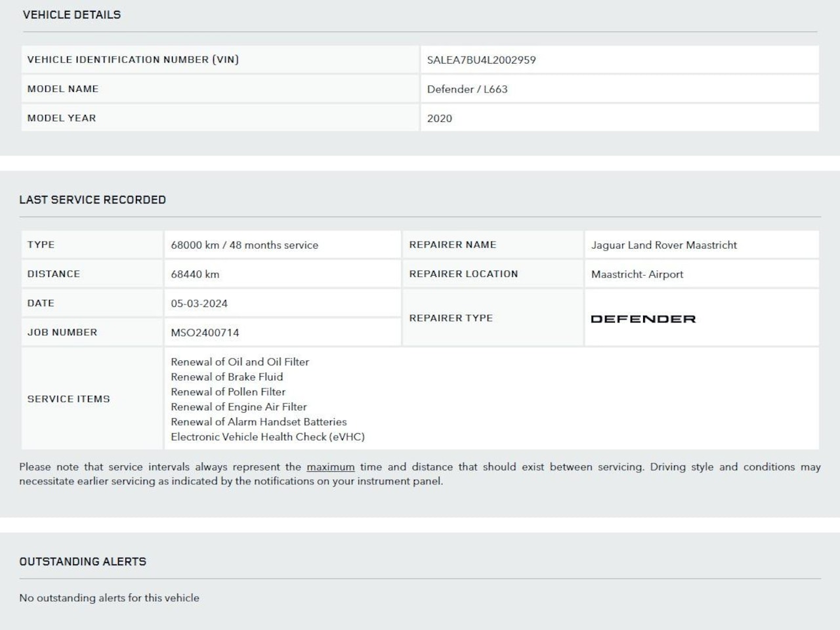Click Renewal of Alarm Handset Batteries item
The image size is (840, 630).
pyautogui.click(x=259, y=422)
